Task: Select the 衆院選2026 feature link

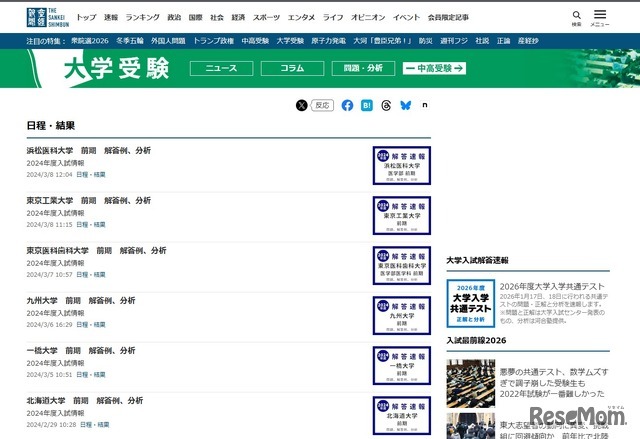Action: 90,41
